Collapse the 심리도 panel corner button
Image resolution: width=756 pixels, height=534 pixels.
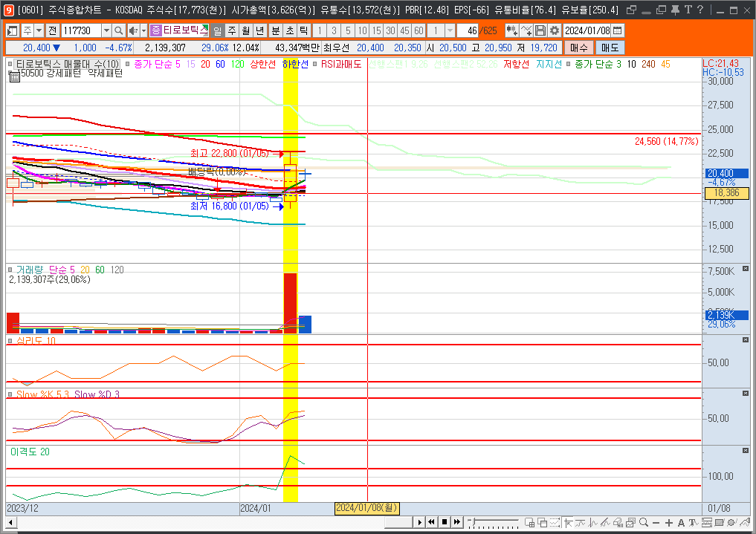746,340
